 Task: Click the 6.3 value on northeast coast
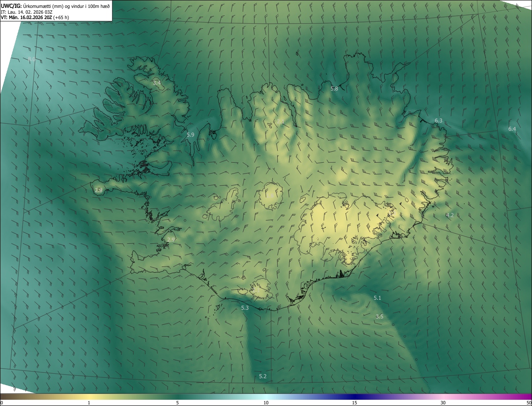pos(438,121)
